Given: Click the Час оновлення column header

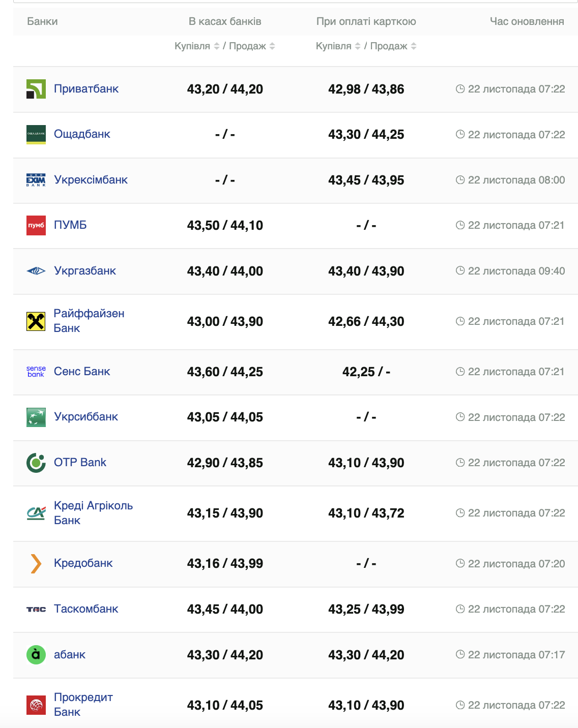Looking at the screenshot, I should tap(527, 21).
